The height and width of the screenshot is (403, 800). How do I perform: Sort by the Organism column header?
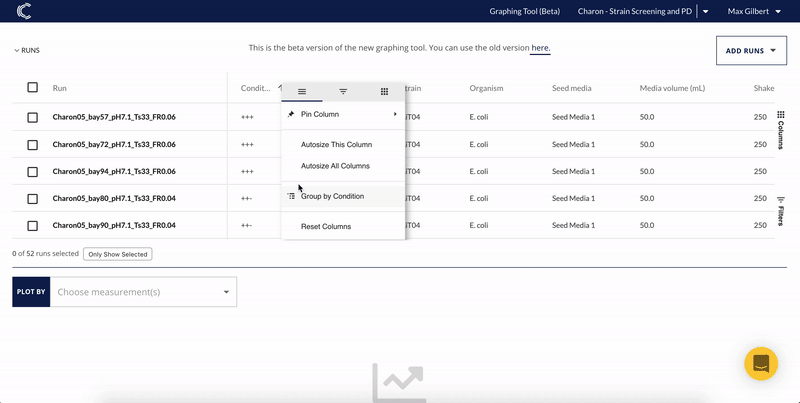click(486, 88)
